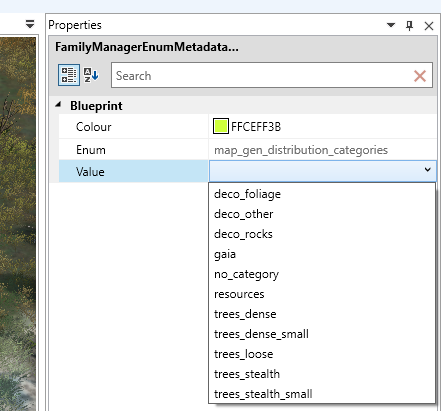Pin the Properties panel
The width and height of the screenshot is (441, 411).
(x=410, y=25)
